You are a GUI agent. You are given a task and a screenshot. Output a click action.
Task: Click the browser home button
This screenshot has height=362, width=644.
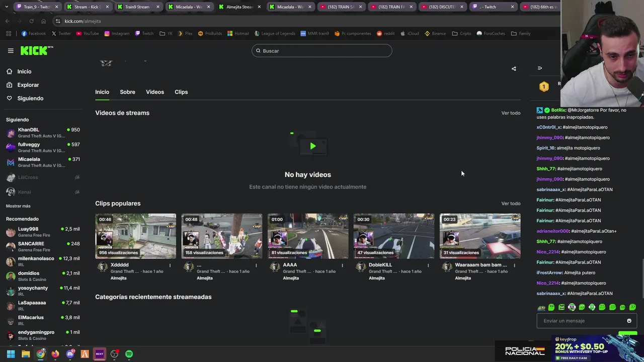(43, 21)
